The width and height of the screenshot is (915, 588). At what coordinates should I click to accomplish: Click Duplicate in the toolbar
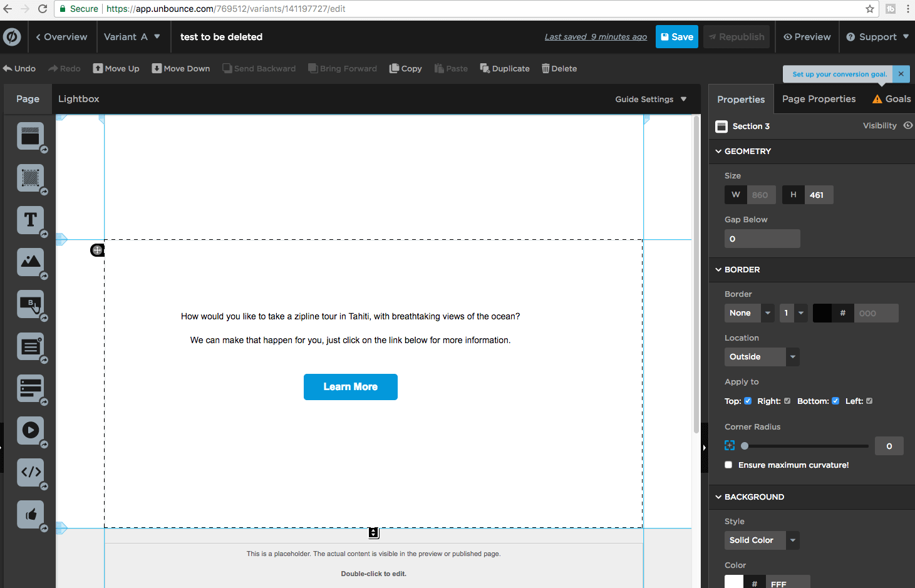tap(505, 68)
